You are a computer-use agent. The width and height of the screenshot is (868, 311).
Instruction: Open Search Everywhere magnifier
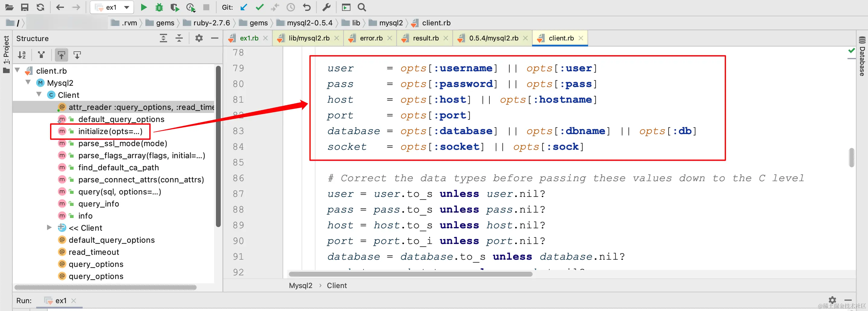point(362,7)
